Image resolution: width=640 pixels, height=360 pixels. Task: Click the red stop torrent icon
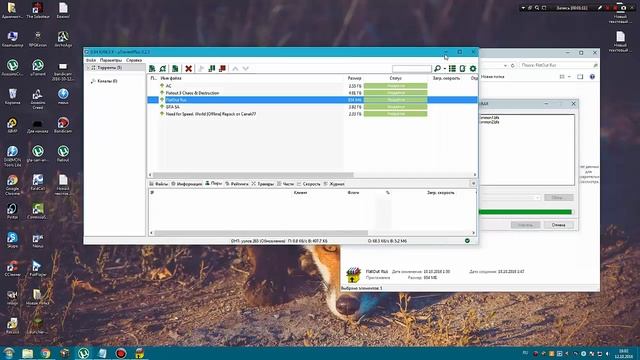222,69
